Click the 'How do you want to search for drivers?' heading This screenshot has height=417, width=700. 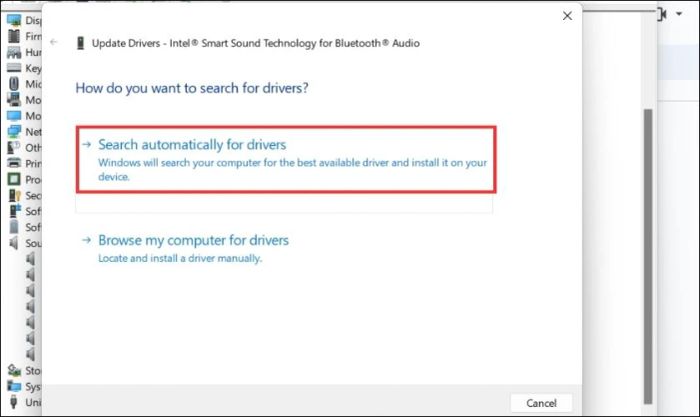[192, 88]
